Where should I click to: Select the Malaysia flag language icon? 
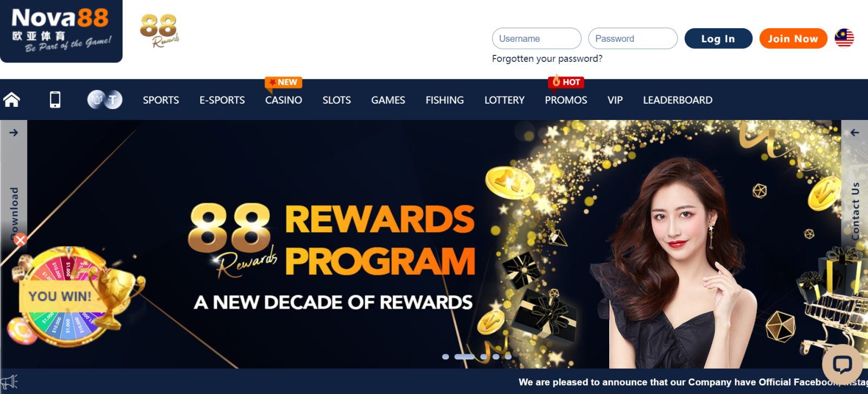(x=844, y=38)
